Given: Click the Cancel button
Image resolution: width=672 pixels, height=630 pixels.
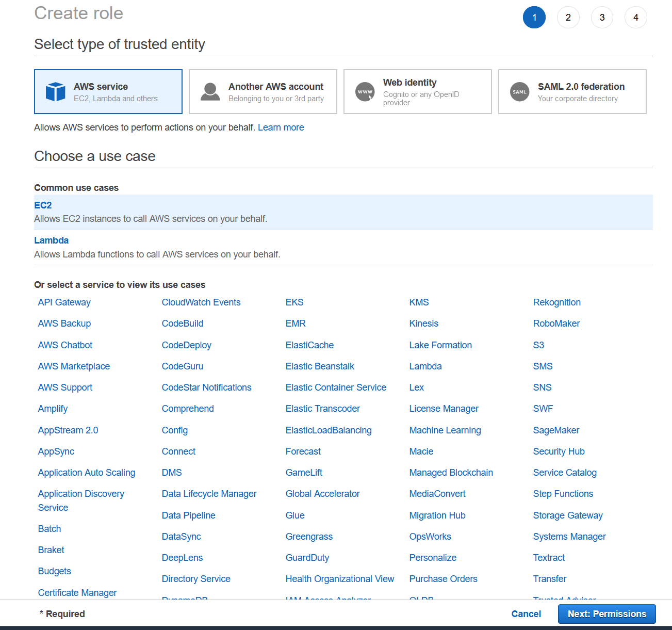Looking at the screenshot, I should pos(526,614).
